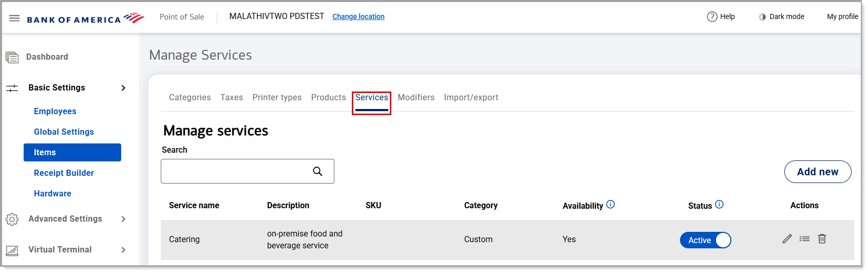Expand the Basic Settings chevron
Screen dimensions: 868x273
(x=123, y=88)
